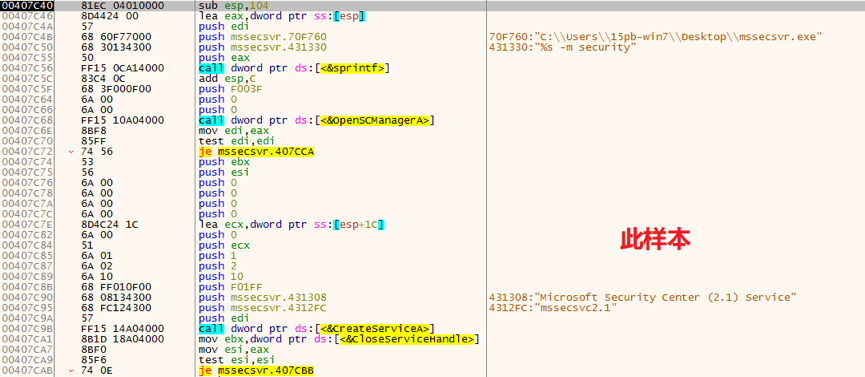Image resolution: width=865 pixels, height=377 pixels.
Task: Select address 00407C4A in the address column
Action: 26,26
